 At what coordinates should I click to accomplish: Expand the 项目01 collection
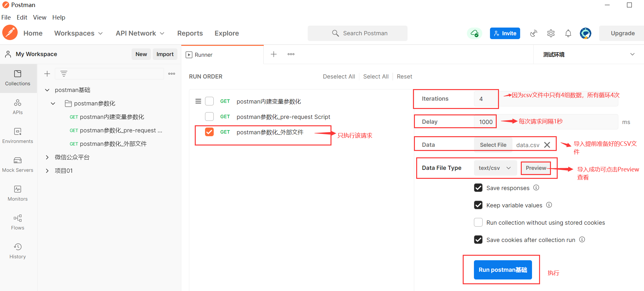click(x=47, y=171)
